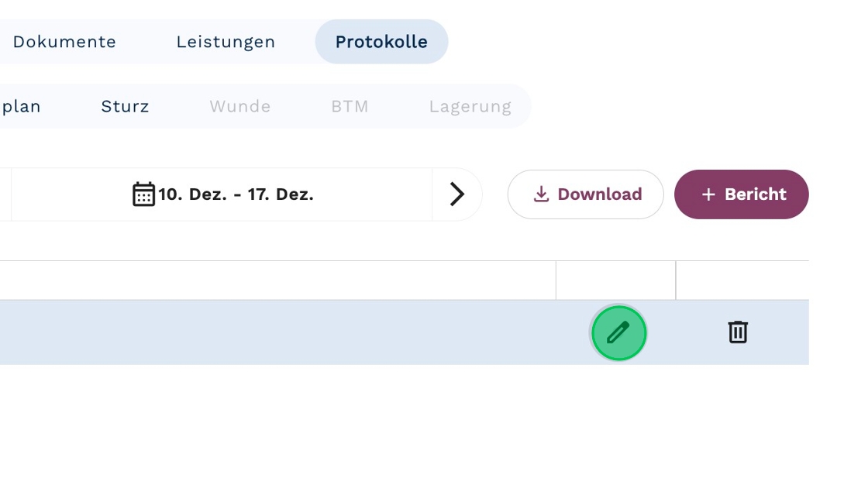This screenshot has width=868, height=485.
Task: Open the BTM sub-tab
Action: 350,106
